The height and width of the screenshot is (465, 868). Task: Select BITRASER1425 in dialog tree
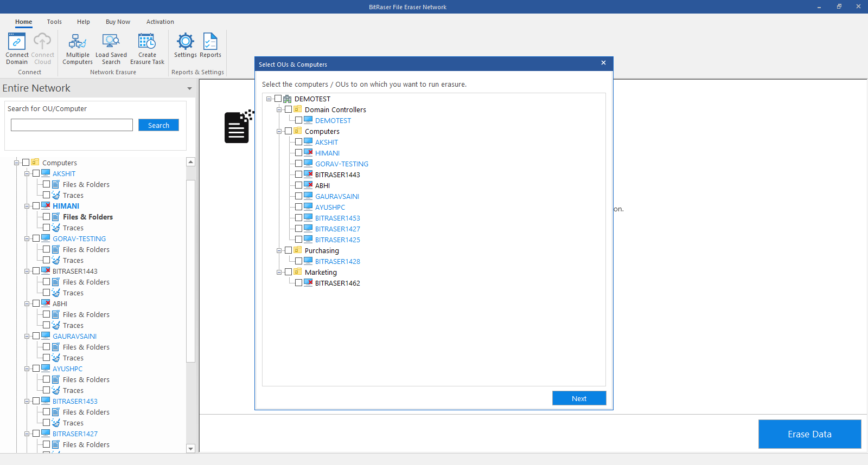click(x=337, y=240)
